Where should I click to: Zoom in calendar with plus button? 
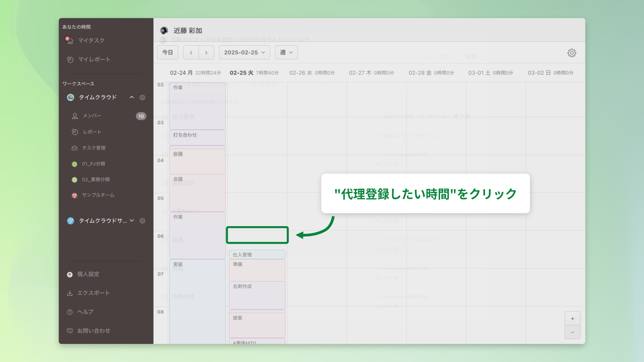point(572,319)
